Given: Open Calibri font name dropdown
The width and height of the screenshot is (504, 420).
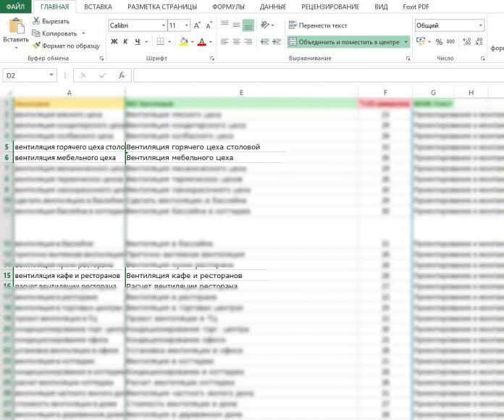Looking at the screenshot, I should tap(163, 25).
